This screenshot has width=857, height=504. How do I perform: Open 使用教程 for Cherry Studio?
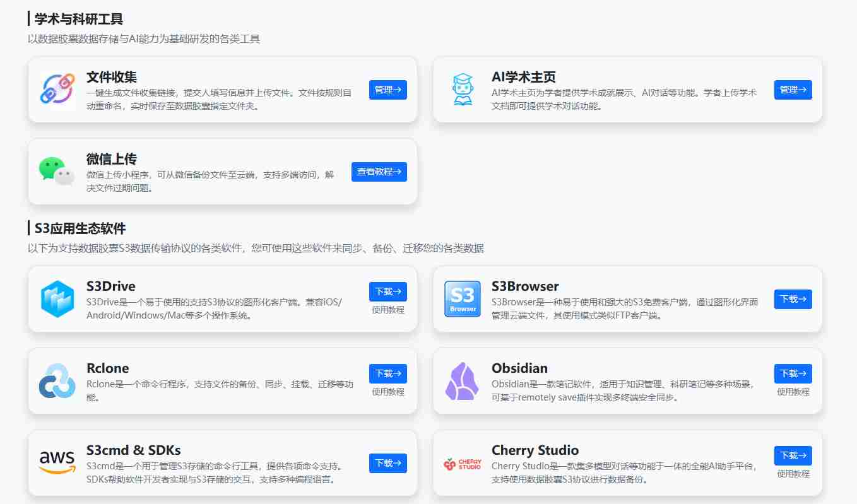[793, 473]
